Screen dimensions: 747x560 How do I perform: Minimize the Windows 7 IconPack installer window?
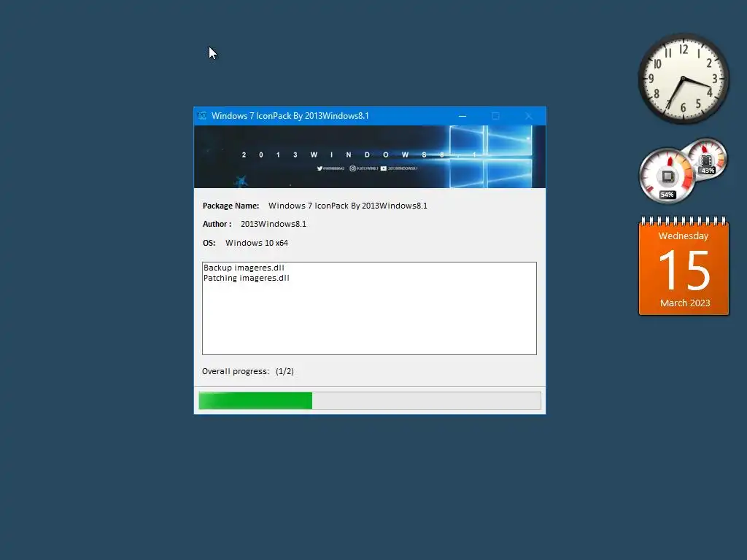(x=462, y=116)
